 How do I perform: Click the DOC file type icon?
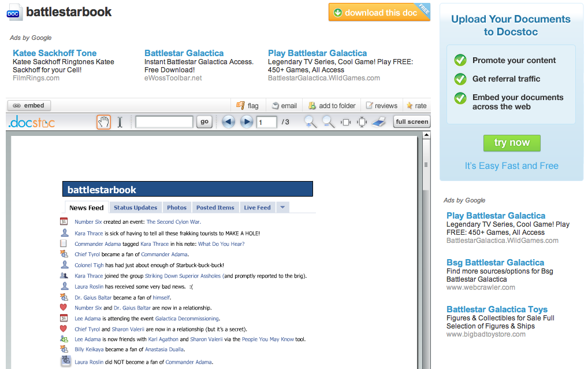[x=14, y=12]
